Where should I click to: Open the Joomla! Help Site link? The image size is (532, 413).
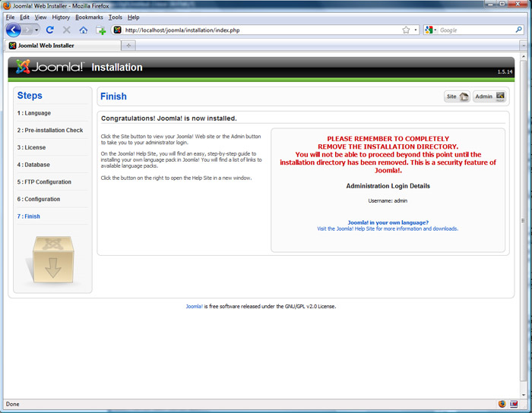(x=388, y=229)
